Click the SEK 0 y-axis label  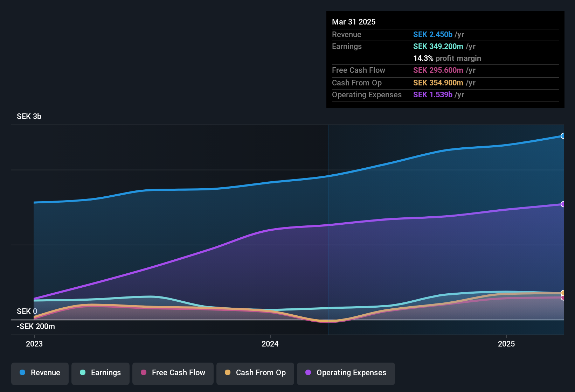tap(27, 311)
